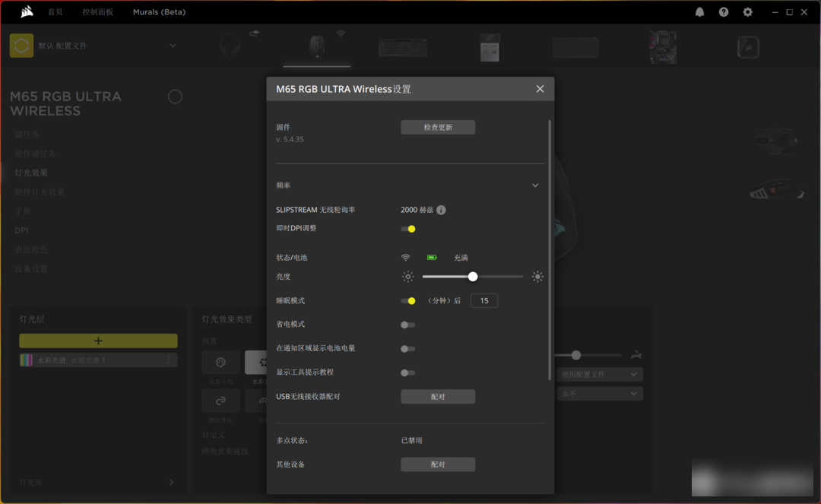This screenshot has height=504, width=821.
Task: Open the notifications bell icon
Action: [699, 12]
